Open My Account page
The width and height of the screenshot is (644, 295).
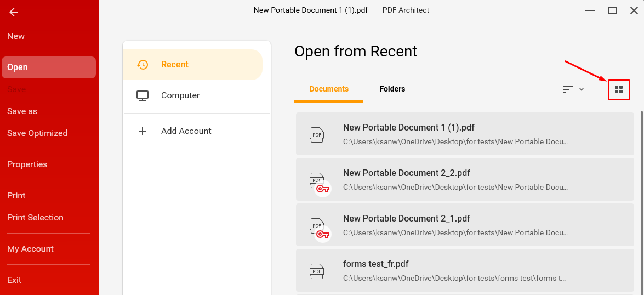(30, 249)
